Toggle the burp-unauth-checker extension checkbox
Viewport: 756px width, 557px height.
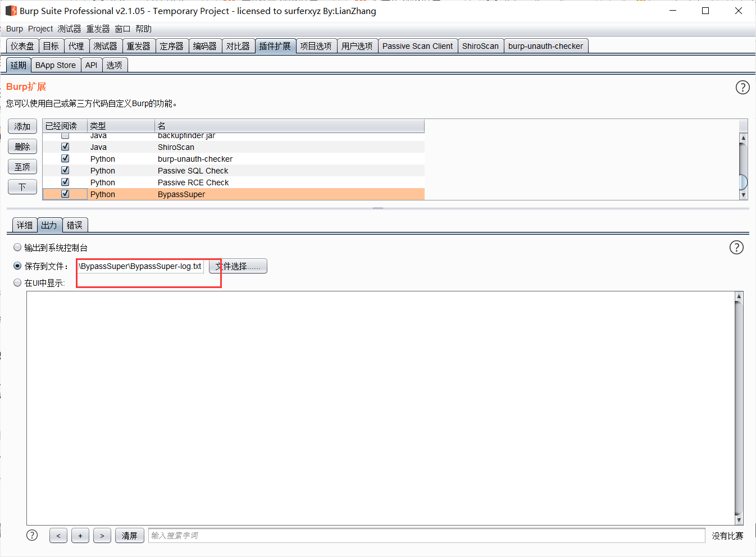[x=65, y=158]
